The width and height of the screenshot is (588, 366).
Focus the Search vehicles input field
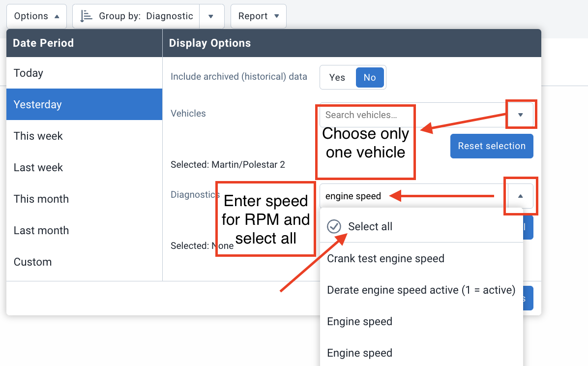click(413, 115)
